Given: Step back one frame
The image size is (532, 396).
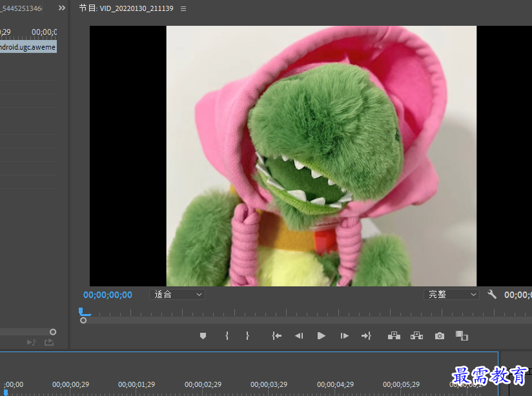Looking at the screenshot, I should point(299,336).
